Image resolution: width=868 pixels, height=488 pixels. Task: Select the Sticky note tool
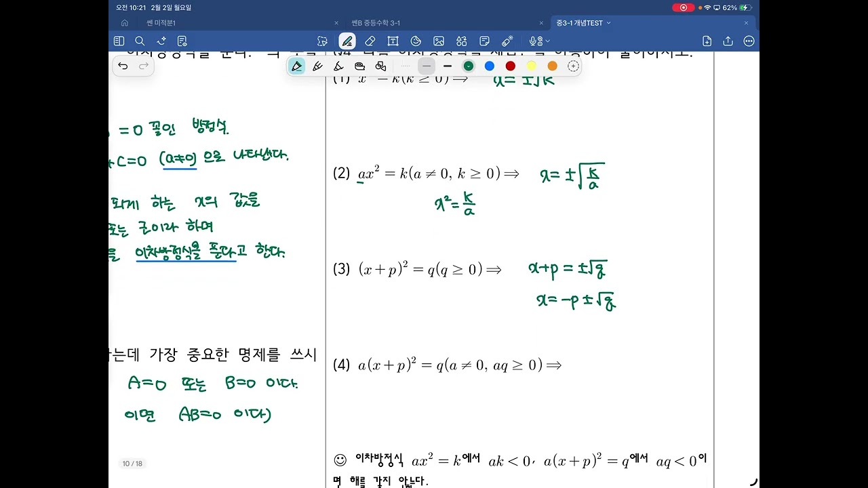coord(484,41)
